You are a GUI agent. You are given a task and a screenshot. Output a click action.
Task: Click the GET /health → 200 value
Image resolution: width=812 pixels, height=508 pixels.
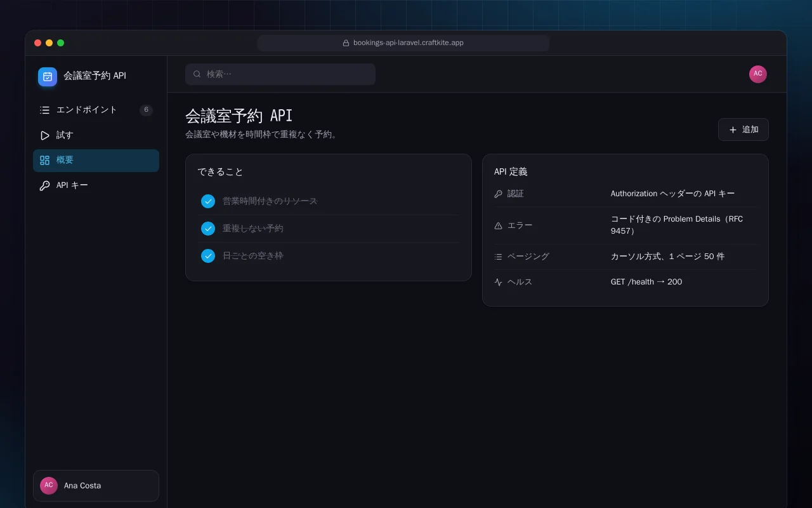[646, 282]
